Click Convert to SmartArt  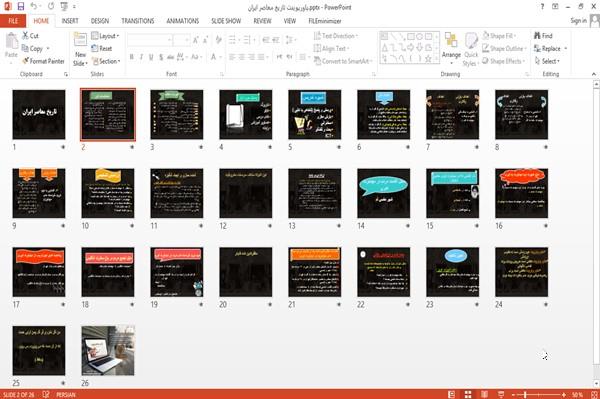pos(342,61)
